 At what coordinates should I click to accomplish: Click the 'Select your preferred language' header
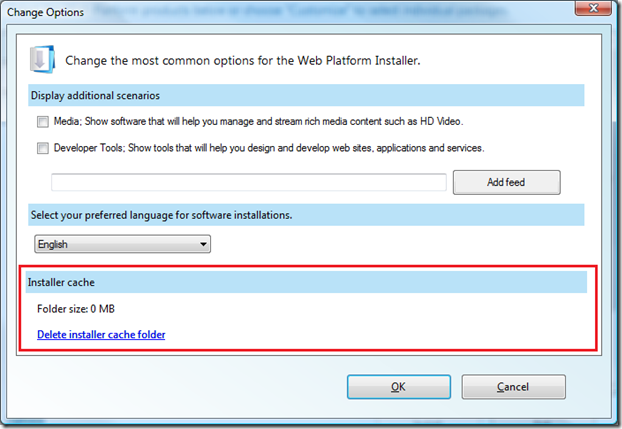[306, 215]
